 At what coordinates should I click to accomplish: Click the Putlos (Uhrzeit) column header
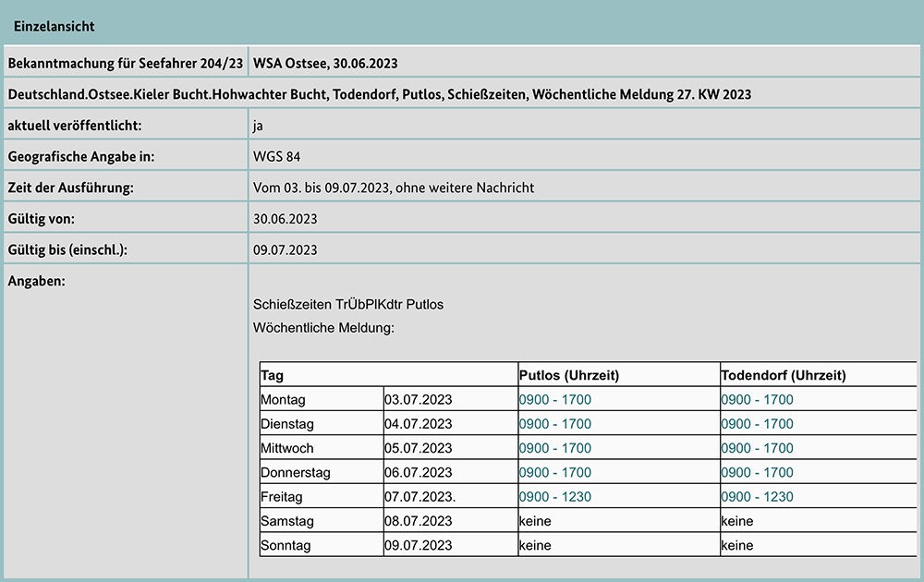click(569, 375)
